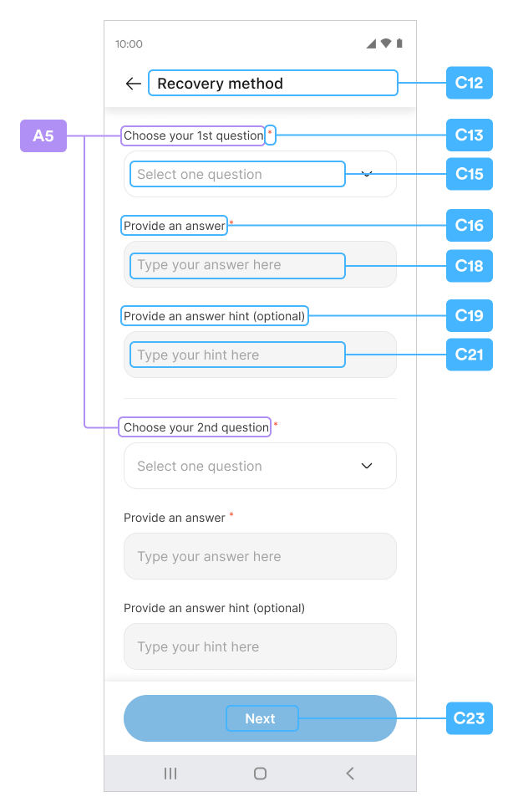
Task: Click the C12 annotation badge
Action: pyautogui.click(x=469, y=83)
